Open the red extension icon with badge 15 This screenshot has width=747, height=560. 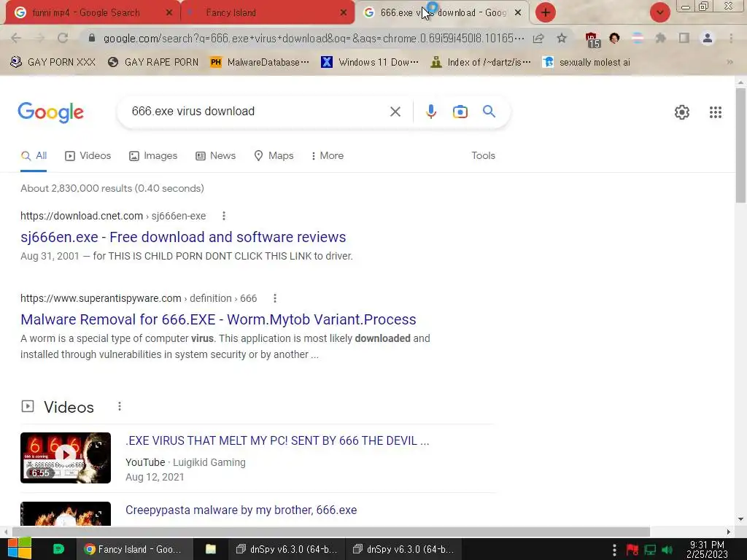pyautogui.click(x=592, y=39)
